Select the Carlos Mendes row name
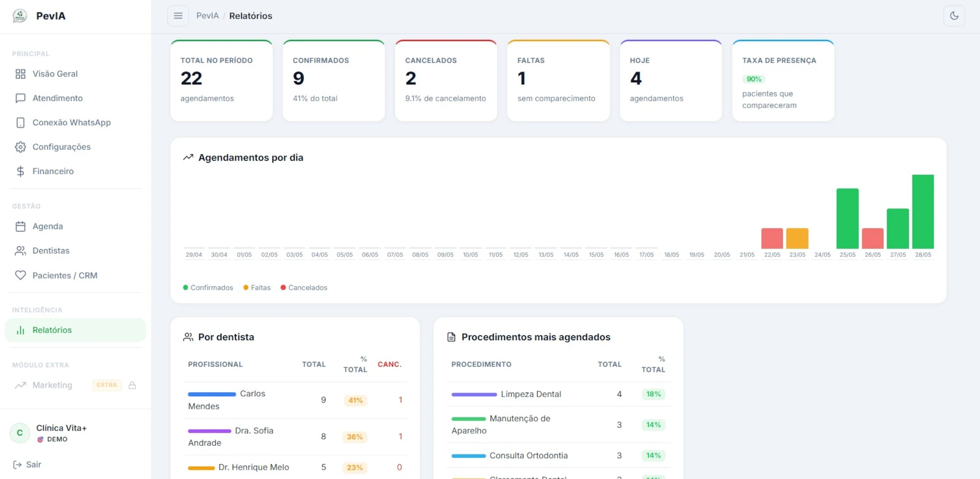 [x=226, y=400]
